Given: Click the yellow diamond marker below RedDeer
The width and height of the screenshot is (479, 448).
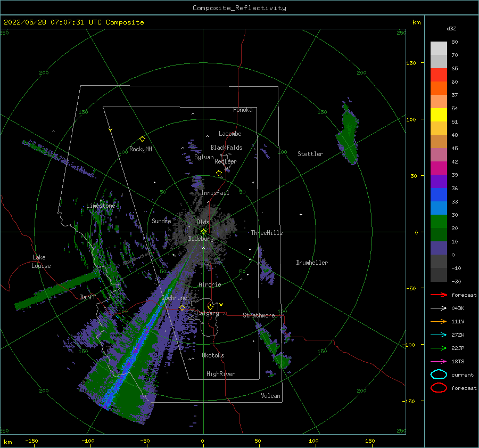Looking at the screenshot, I should pyautogui.click(x=219, y=173).
